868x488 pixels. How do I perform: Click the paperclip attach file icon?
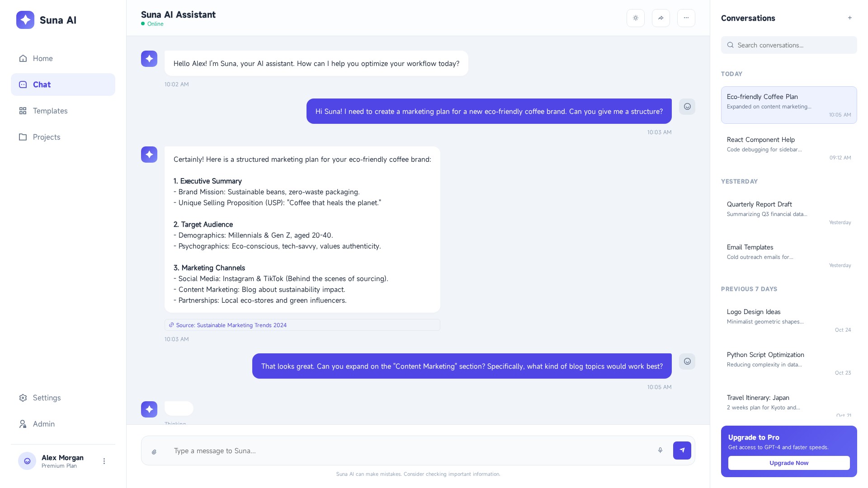(154, 451)
